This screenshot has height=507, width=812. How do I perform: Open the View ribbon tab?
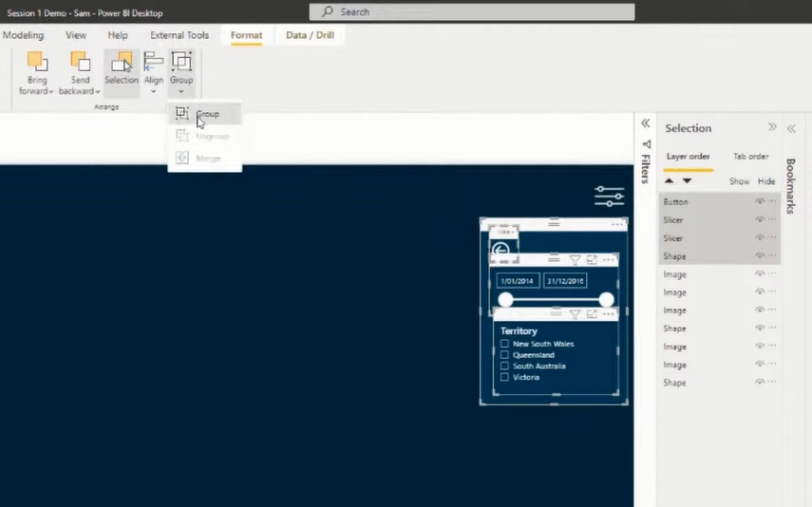[x=76, y=35]
